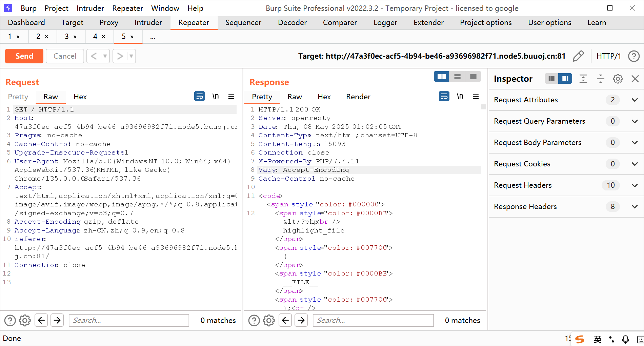Open the Request pane hamburger menu

click(x=231, y=97)
